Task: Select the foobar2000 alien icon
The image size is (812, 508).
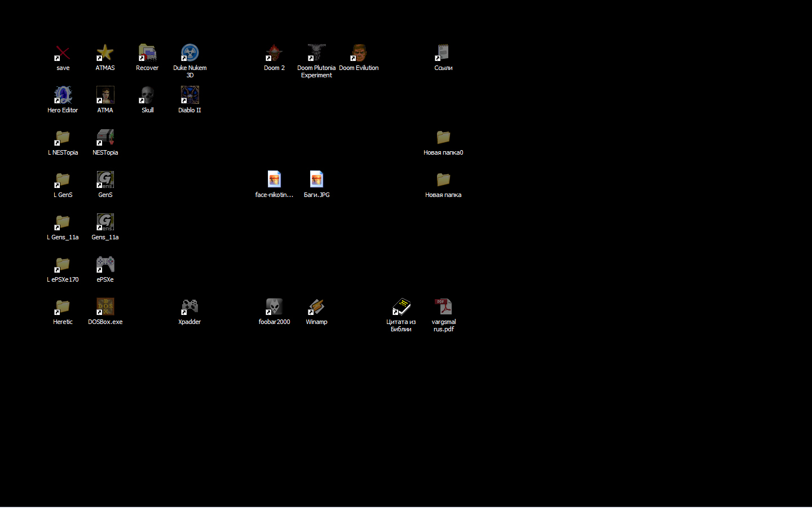Action: [274, 308]
